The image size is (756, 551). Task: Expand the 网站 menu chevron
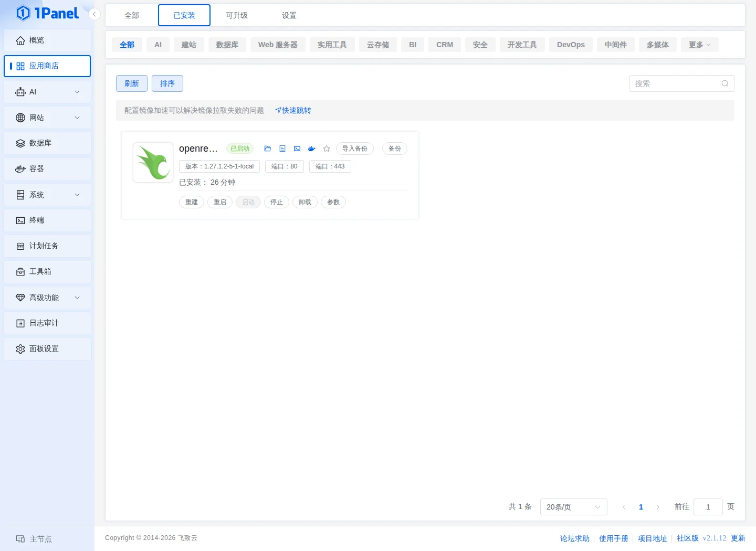click(x=77, y=118)
